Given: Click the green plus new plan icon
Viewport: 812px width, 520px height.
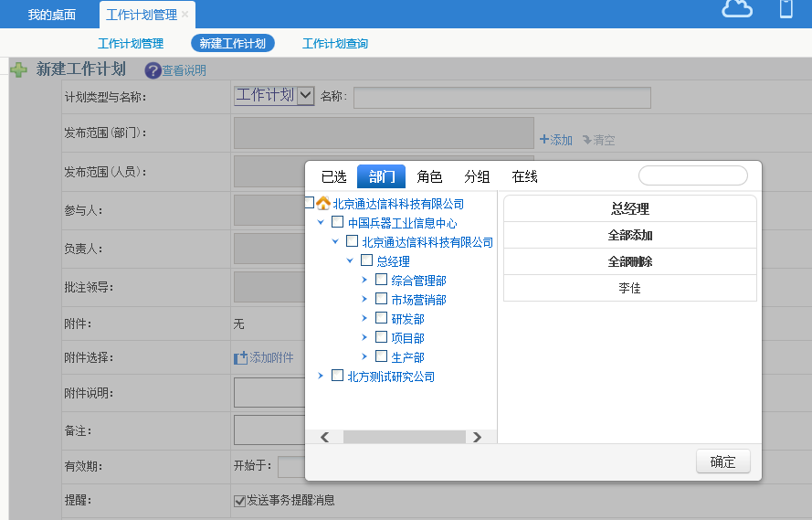Looking at the screenshot, I should [18, 69].
